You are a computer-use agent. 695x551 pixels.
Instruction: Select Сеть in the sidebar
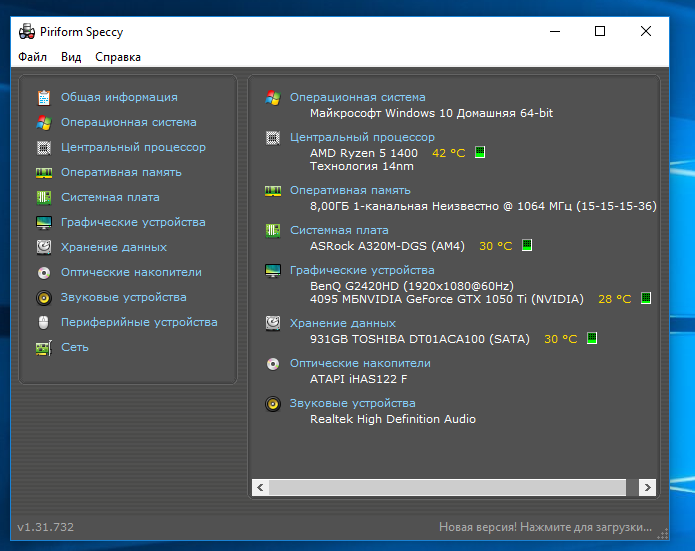75,347
